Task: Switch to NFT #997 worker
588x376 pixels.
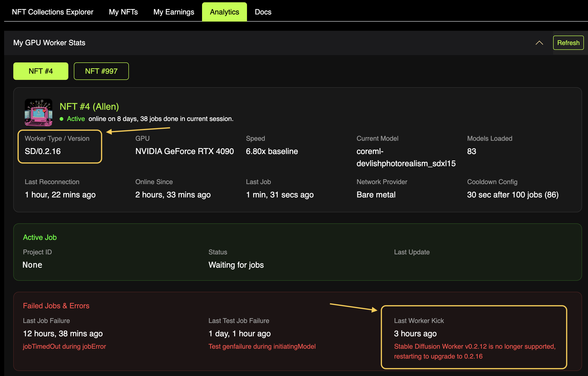Action: pos(101,71)
